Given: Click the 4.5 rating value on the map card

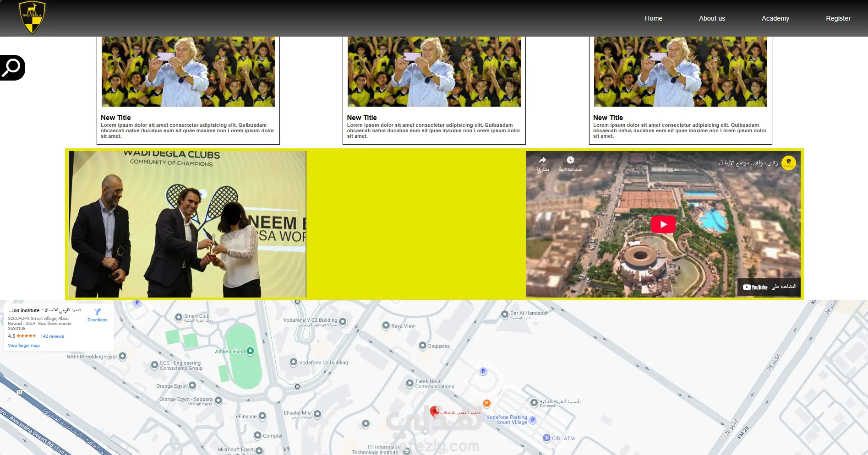Looking at the screenshot, I should pyautogui.click(x=11, y=336).
